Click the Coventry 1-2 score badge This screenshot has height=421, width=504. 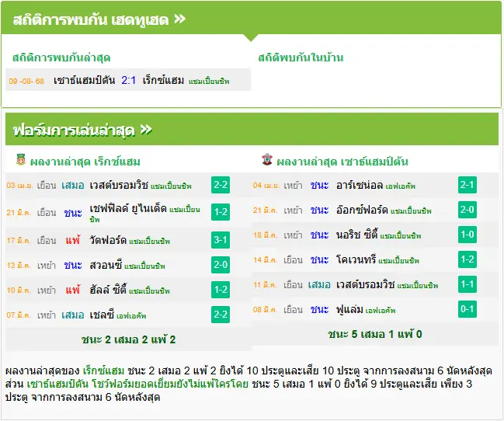click(468, 259)
